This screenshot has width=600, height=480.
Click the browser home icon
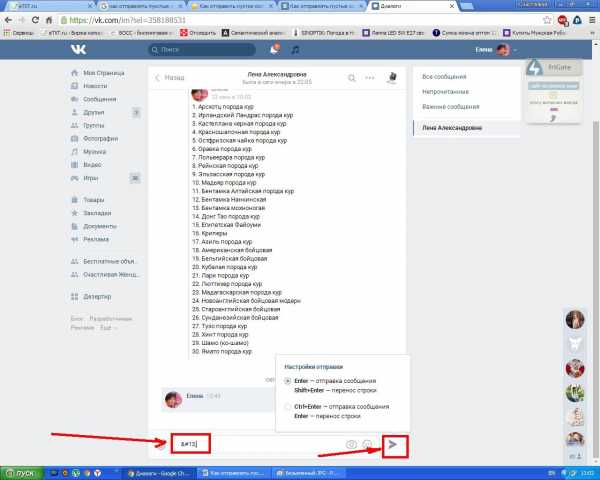point(49,20)
